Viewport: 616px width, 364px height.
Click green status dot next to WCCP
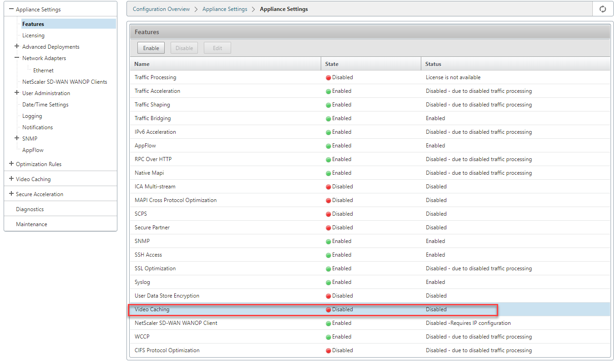pos(328,337)
